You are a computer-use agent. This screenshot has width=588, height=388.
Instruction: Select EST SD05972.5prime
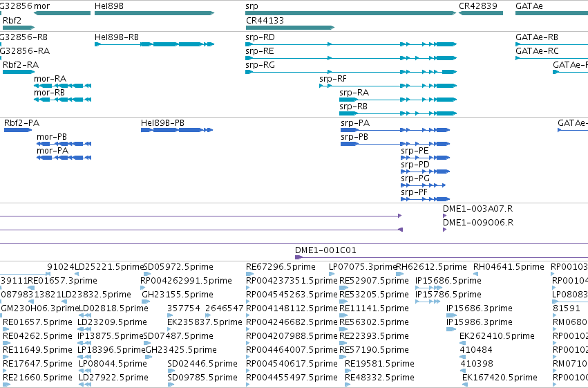[x=178, y=267]
